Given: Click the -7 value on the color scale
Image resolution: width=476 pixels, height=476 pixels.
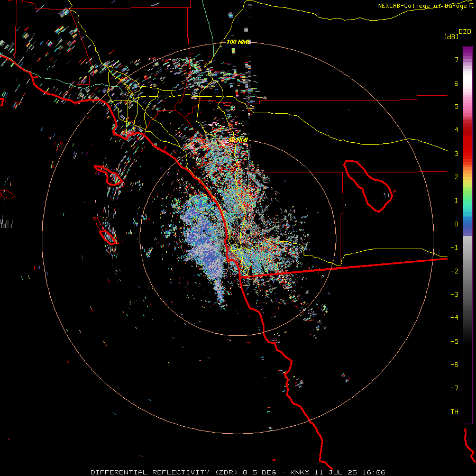Looking at the screenshot, I should [x=454, y=388].
